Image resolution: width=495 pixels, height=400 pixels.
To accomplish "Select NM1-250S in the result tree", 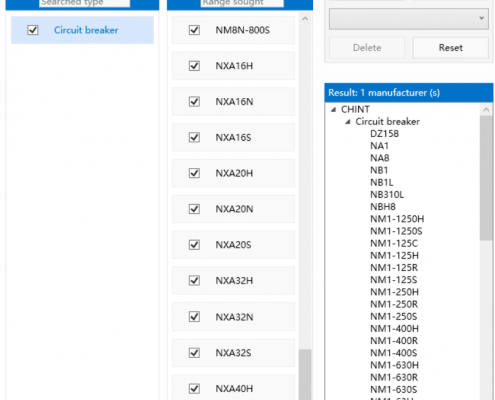I will click(x=393, y=316).
